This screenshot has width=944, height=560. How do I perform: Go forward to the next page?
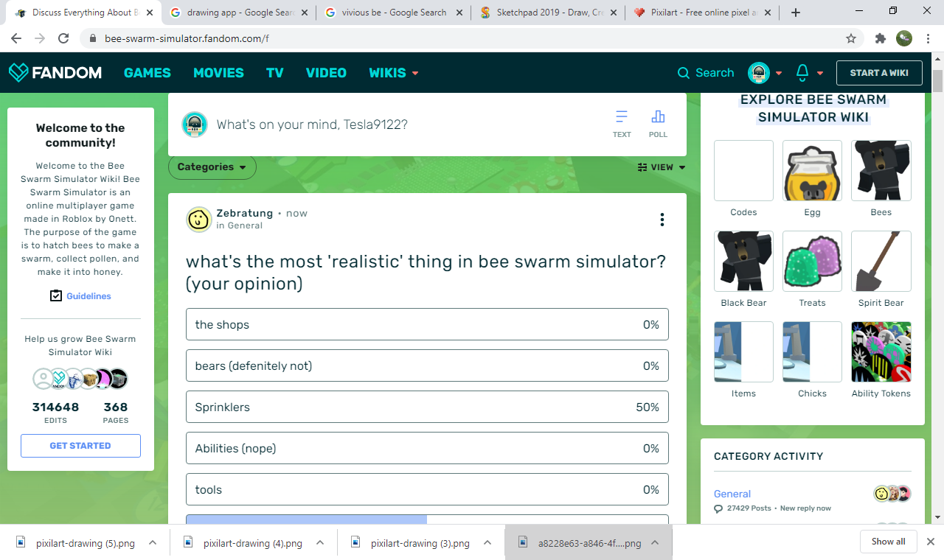pyautogui.click(x=40, y=38)
